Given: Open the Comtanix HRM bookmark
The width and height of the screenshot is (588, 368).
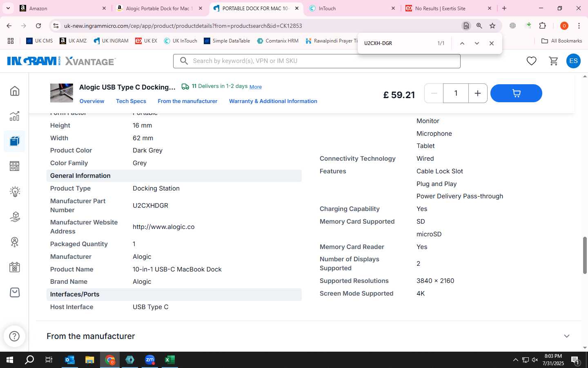Looking at the screenshot, I should [278, 41].
